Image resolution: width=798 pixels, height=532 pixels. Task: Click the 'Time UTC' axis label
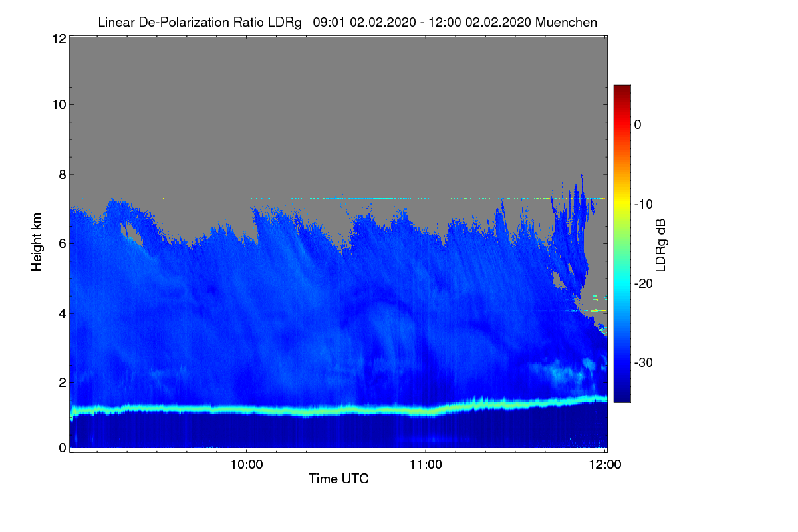338,479
